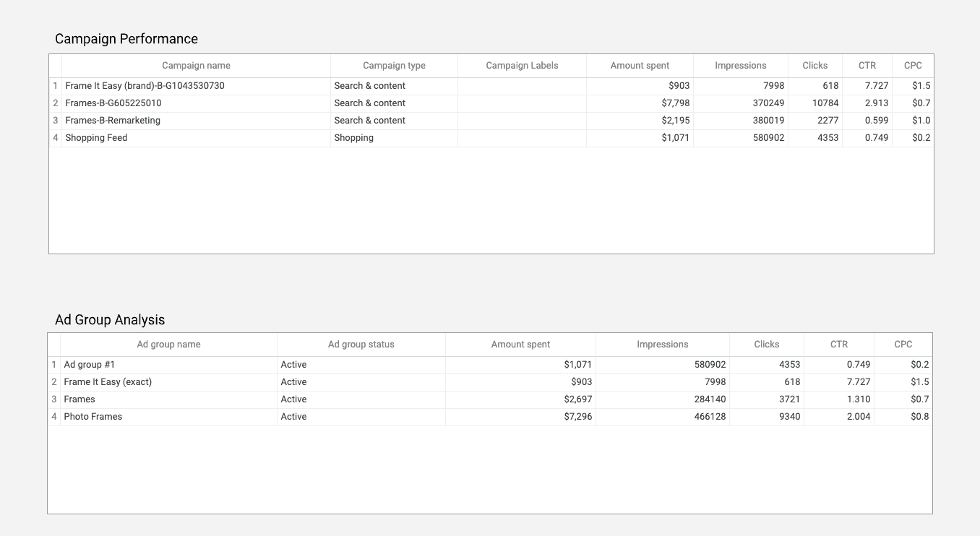Click CPC header in Campaign Performance table

[913, 66]
